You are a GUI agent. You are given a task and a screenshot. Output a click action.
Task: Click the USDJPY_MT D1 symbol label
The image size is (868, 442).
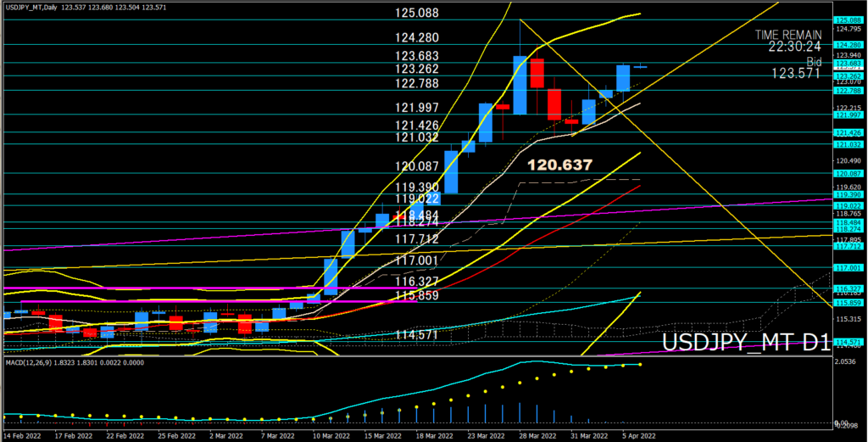[x=746, y=342]
